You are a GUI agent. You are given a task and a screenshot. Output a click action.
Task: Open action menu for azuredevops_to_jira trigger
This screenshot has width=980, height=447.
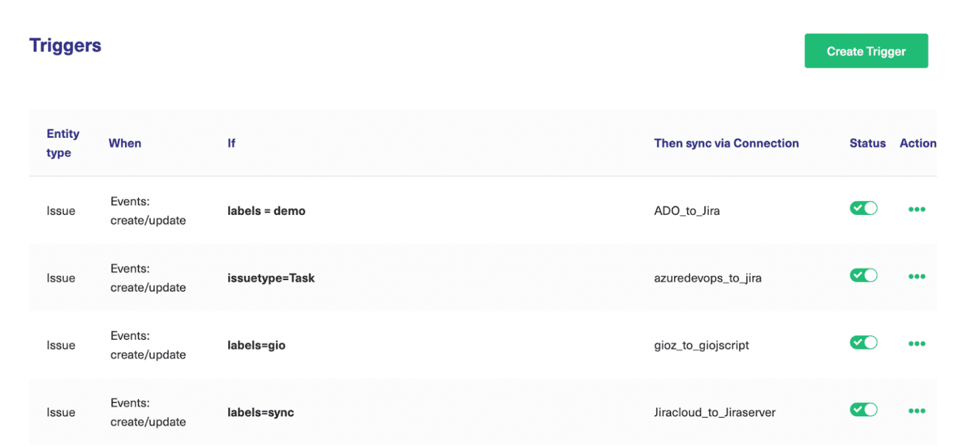pyautogui.click(x=917, y=276)
